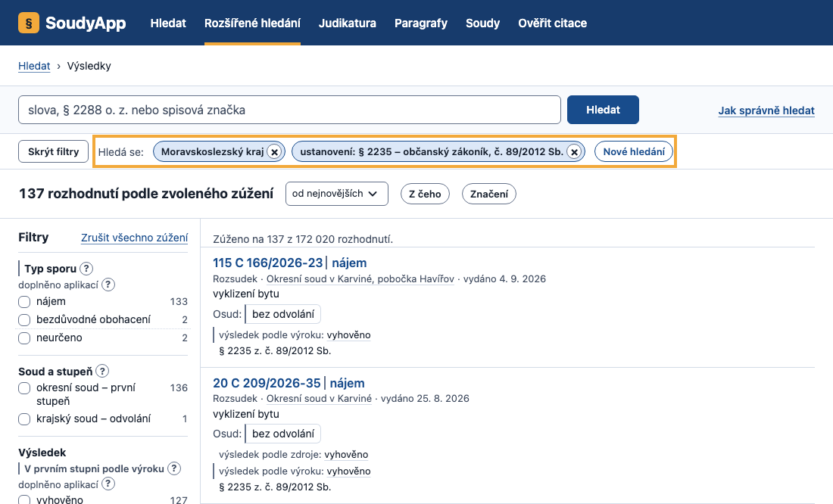Viewport: 833px width, 504px height.
Task: Remove the ustanovení § 2235 filter chip
Action: click(x=574, y=152)
